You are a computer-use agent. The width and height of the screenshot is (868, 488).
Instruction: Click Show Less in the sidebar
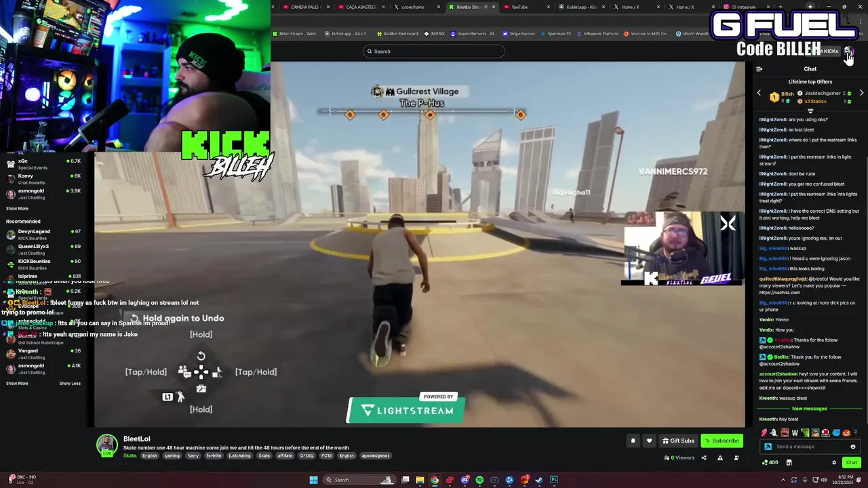70,384
